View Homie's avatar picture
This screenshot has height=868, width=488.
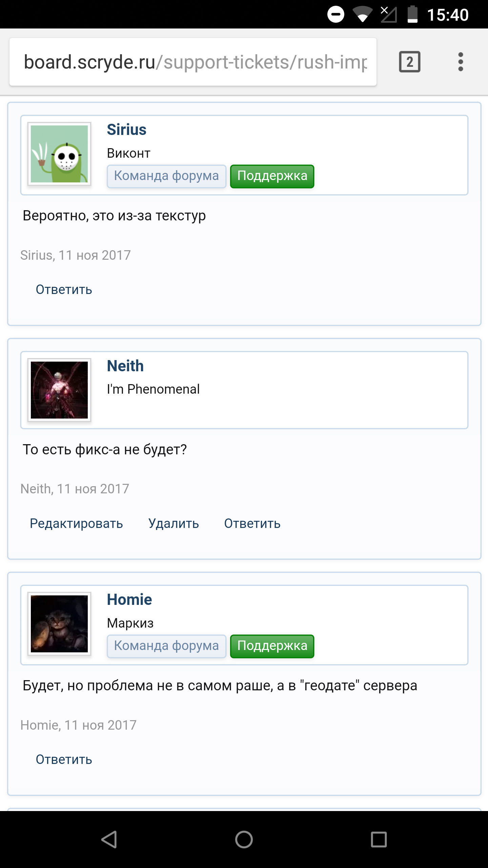pyautogui.click(x=59, y=624)
